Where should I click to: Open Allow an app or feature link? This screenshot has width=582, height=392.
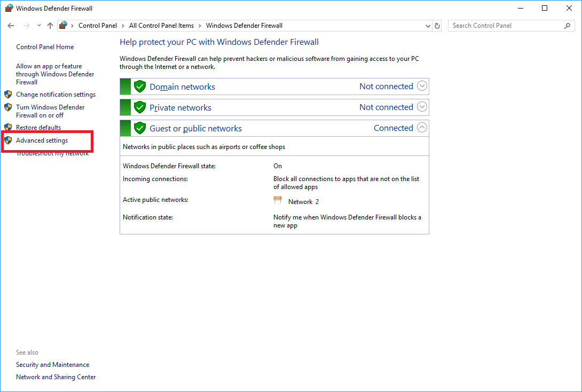[x=55, y=74]
